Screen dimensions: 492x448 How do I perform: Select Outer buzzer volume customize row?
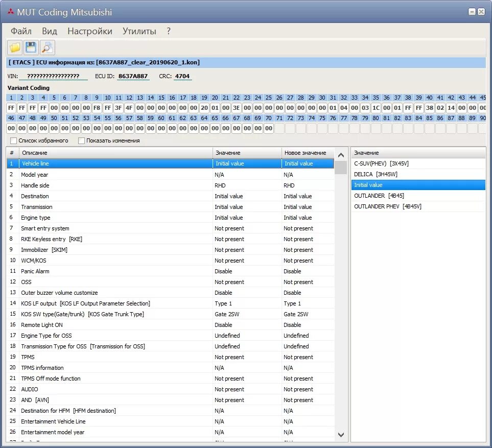coord(170,293)
